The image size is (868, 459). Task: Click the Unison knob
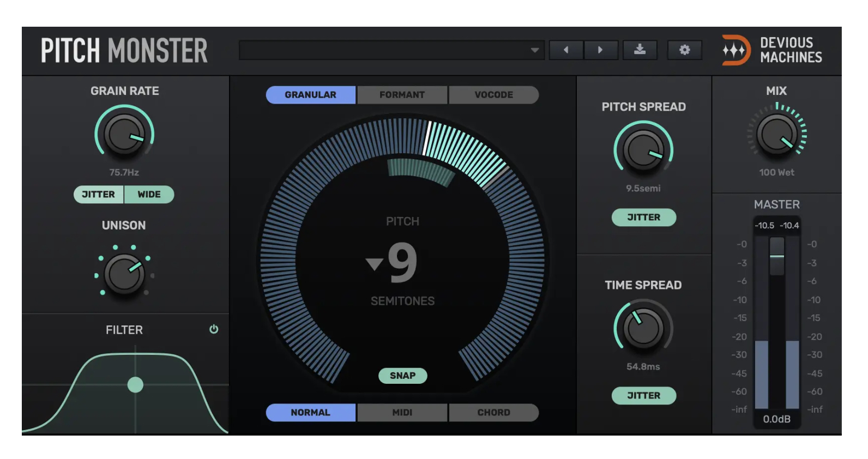pyautogui.click(x=124, y=274)
